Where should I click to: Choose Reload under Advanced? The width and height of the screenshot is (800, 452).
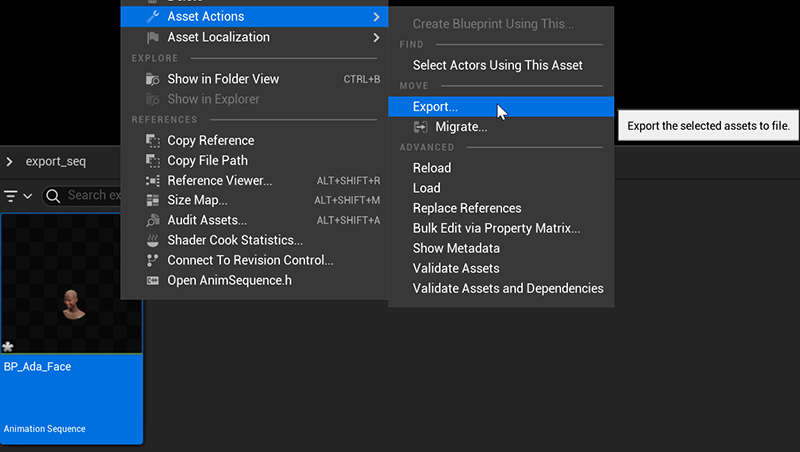[x=501, y=168]
